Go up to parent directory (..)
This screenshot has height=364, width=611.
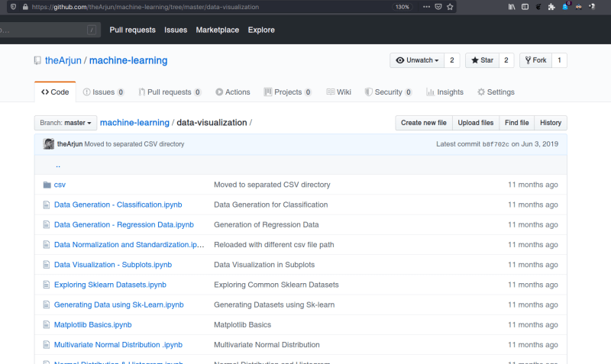click(58, 165)
